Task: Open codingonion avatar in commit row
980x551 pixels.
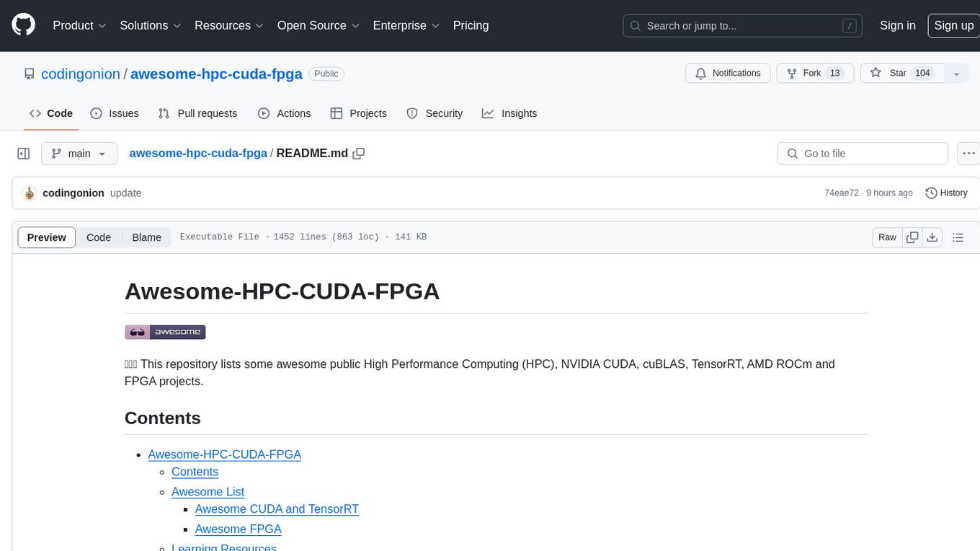Action: pos(30,193)
